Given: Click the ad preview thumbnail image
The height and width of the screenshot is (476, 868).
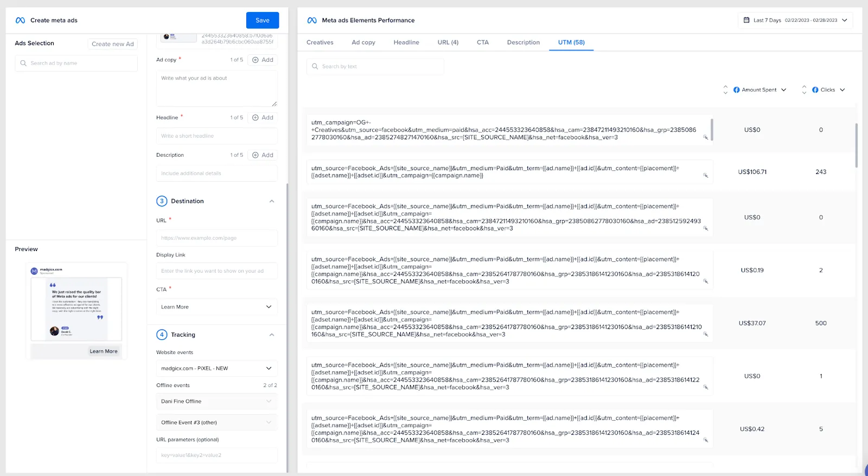Looking at the screenshot, I should (x=76, y=309).
